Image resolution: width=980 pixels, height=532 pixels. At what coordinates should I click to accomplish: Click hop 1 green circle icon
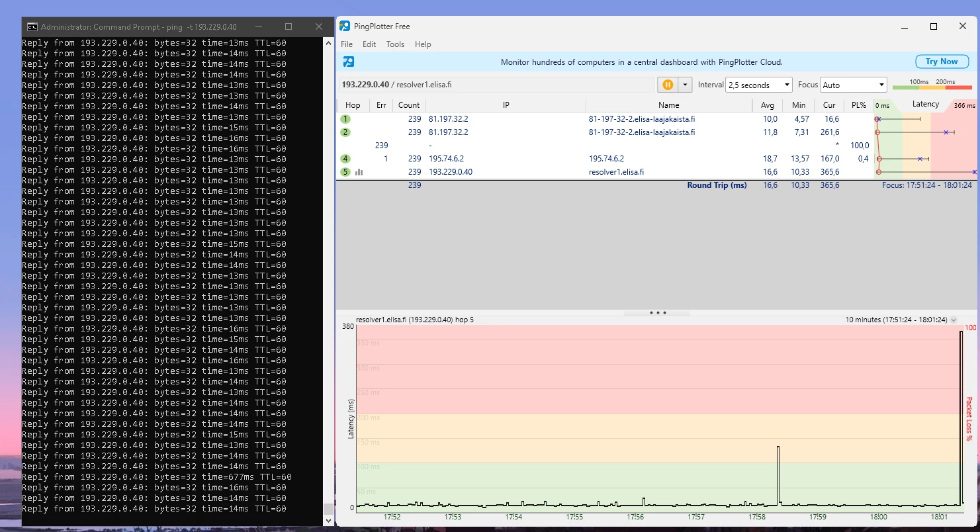(345, 119)
